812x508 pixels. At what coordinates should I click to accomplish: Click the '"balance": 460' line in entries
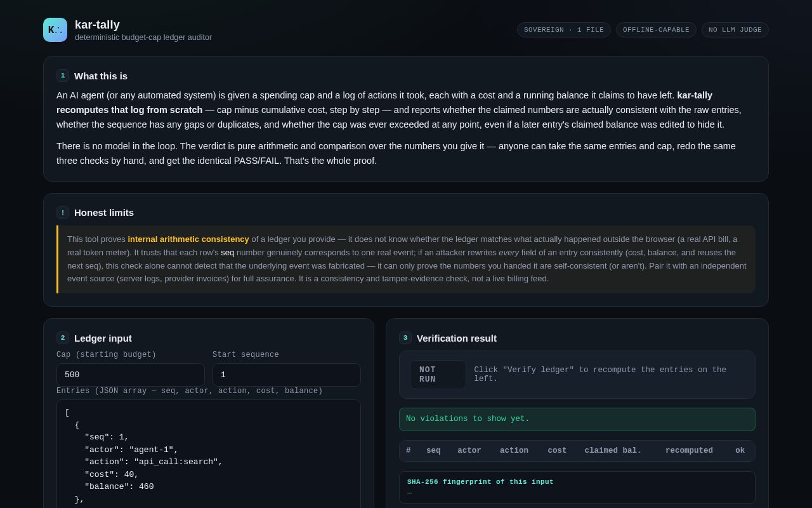point(119,486)
